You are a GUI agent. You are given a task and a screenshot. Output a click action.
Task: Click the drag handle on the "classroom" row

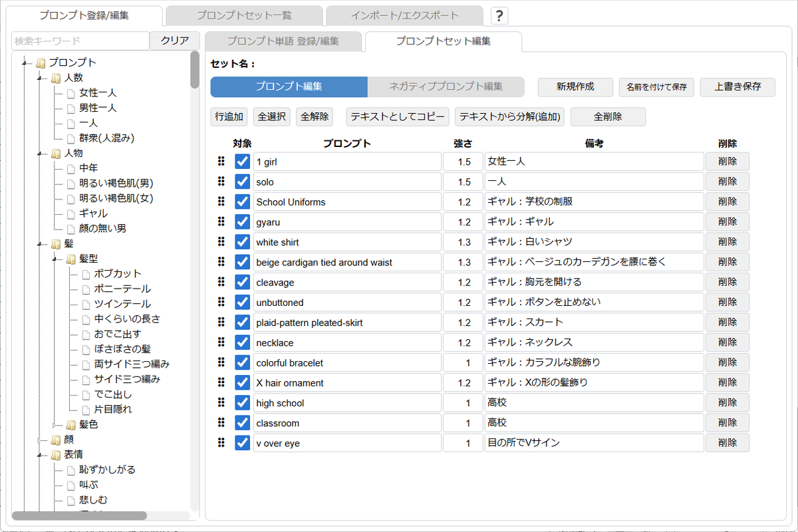pos(222,422)
